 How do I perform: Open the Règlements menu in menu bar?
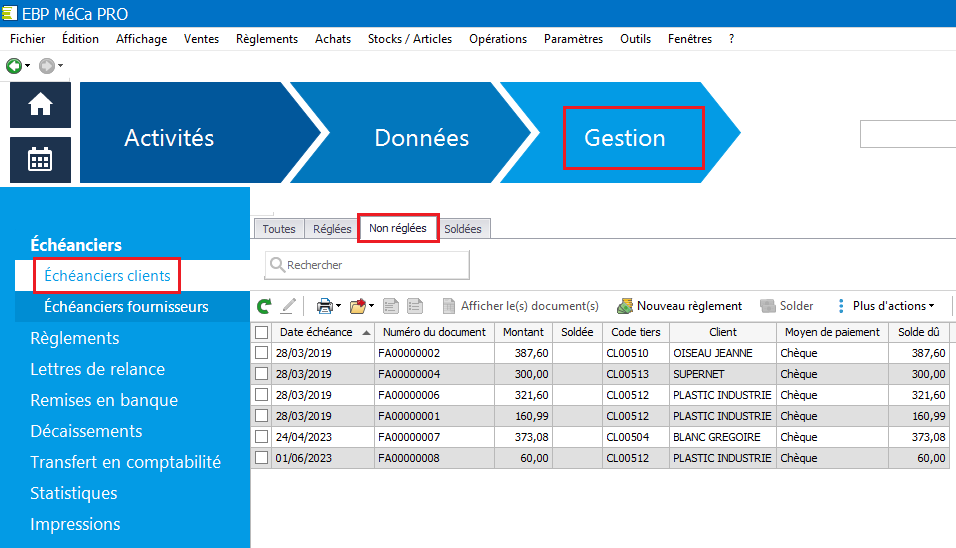coord(266,39)
